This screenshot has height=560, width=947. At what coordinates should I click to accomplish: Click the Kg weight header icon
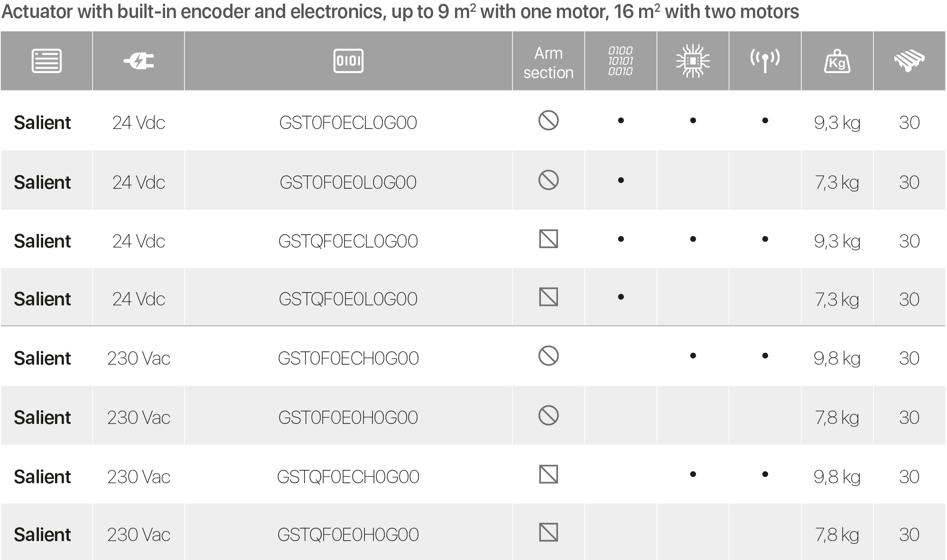[837, 62]
